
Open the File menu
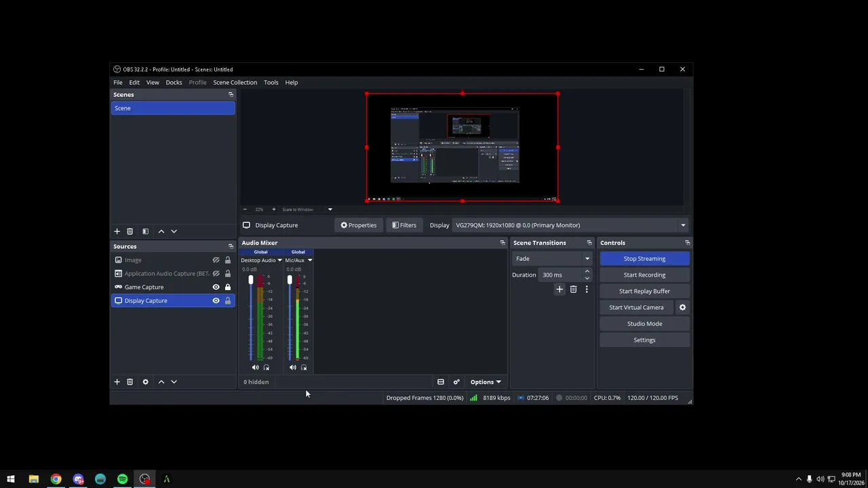point(118,82)
